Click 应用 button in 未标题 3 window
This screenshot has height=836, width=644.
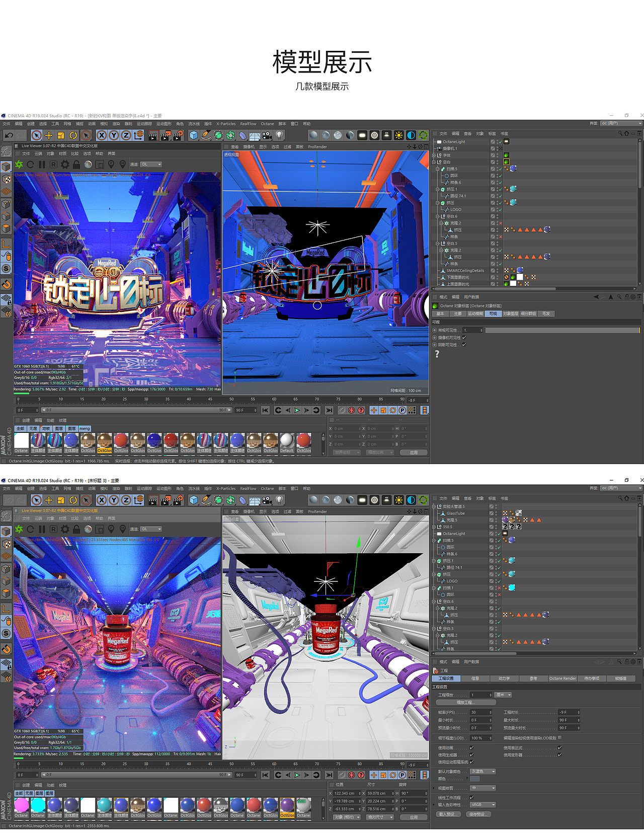click(414, 817)
